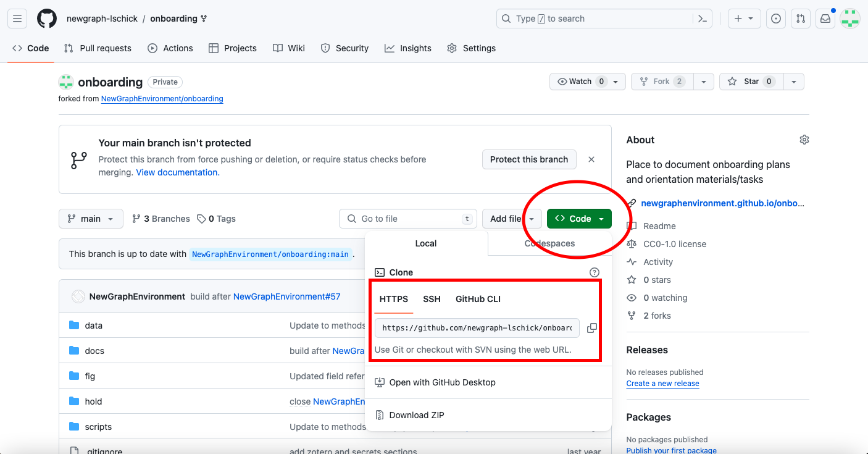Open the About settings gear icon
Screen dimensions: 868x454
pos(804,140)
